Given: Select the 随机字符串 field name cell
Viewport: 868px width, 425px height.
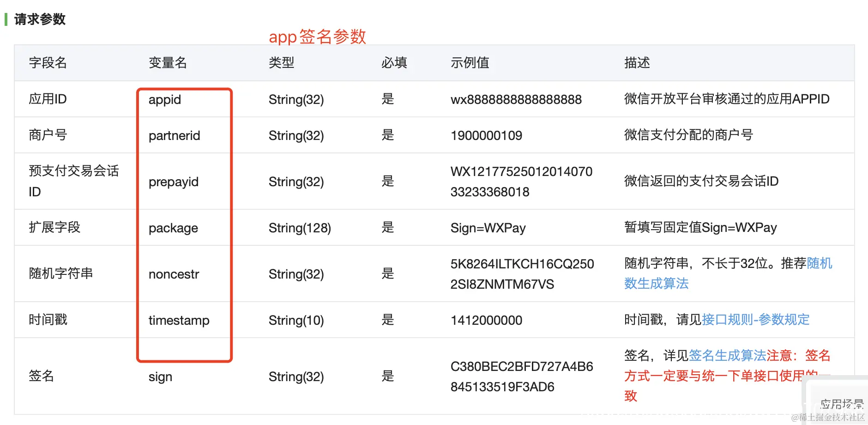Looking at the screenshot, I should (60, 273).
